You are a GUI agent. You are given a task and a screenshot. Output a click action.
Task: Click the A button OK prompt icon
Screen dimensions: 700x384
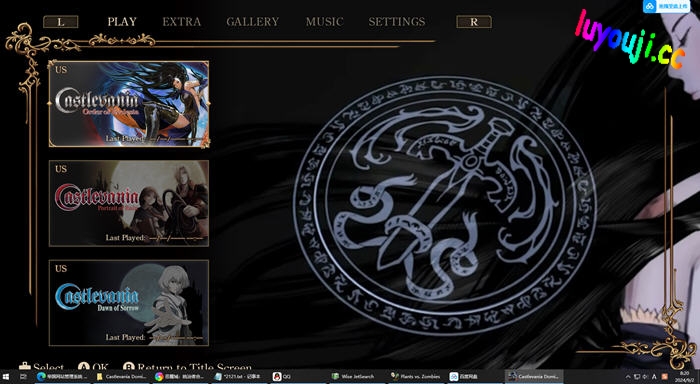pos(83,367)
